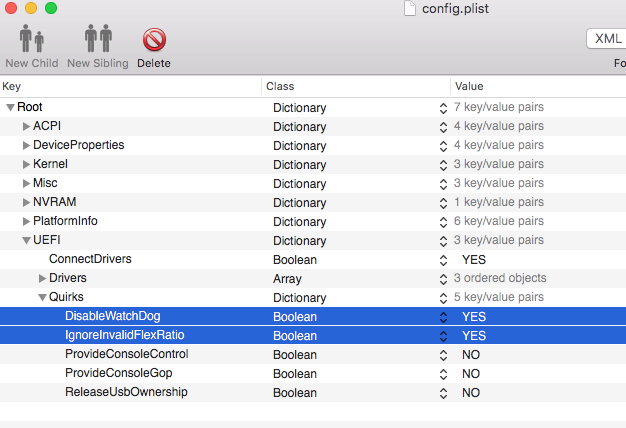The height and width of the screenshot is (428, 626).
Task: Open class stepper for ProvideConsoleGop row
Action: click(443, 374)
